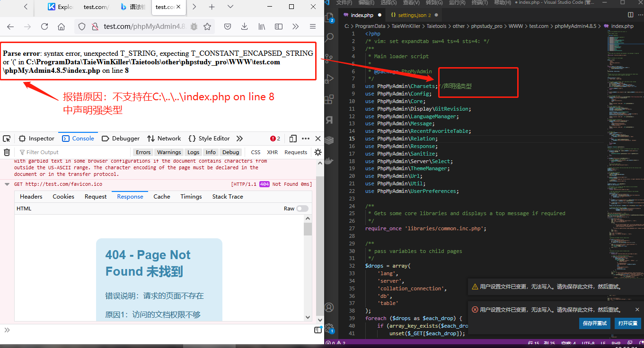Open VS Code Search activity icon

pos(330,37)
